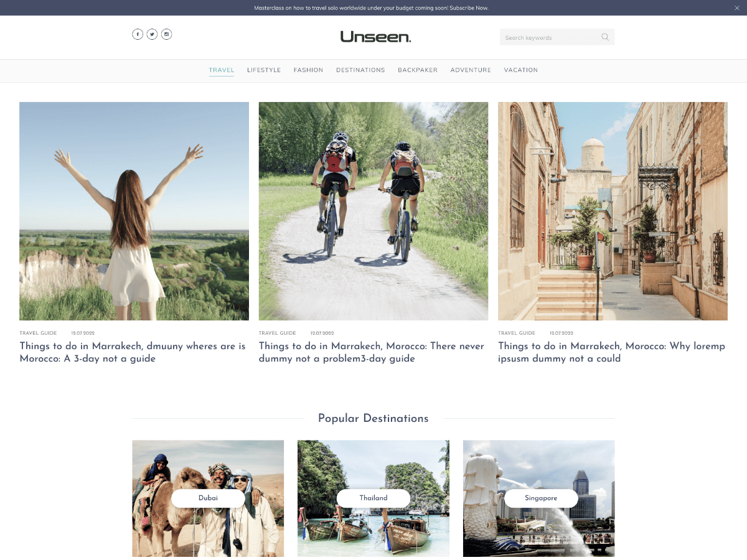Click inside the search keywords field
Image resolution: width=747 pixels, height=560 pixels.
click(x=548, y=37)
